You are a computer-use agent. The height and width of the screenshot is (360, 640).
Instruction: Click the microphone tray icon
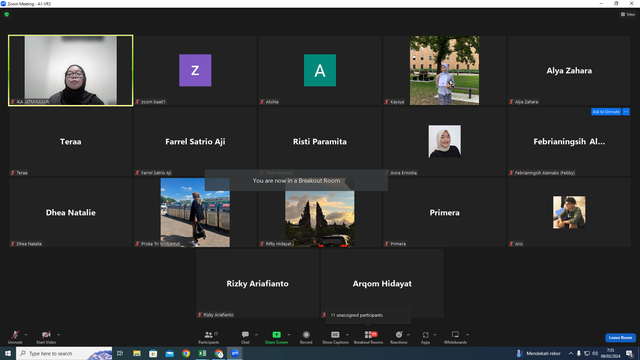(x=578, y=353)
